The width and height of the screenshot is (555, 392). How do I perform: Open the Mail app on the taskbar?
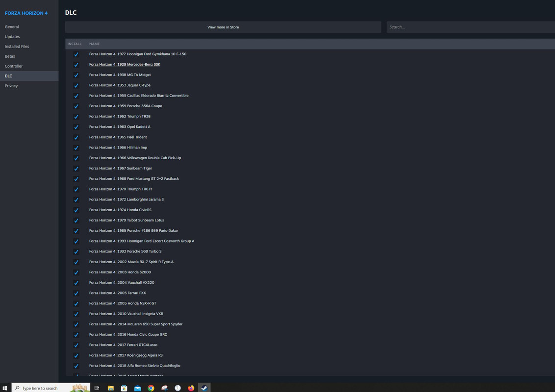(x=137, y=388)
